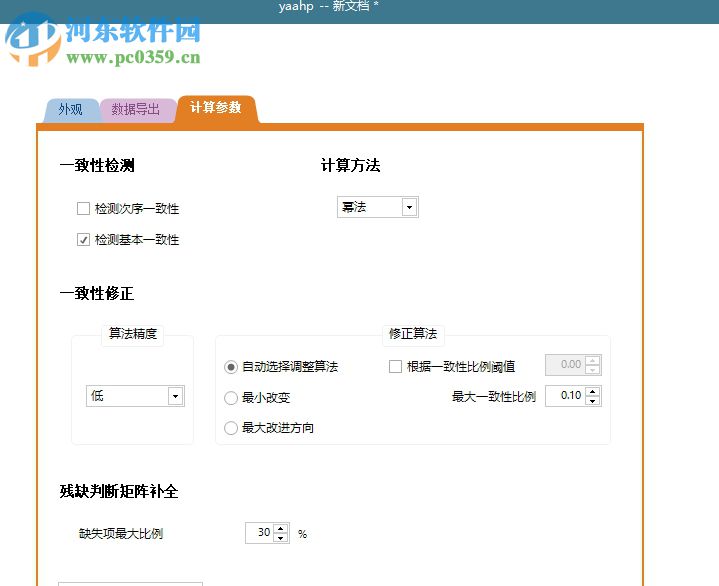Viewport: 719px width, 586px height.
Task: Increase 缺失项最大比例 with up arrow
Action: (x=281, y=528)
